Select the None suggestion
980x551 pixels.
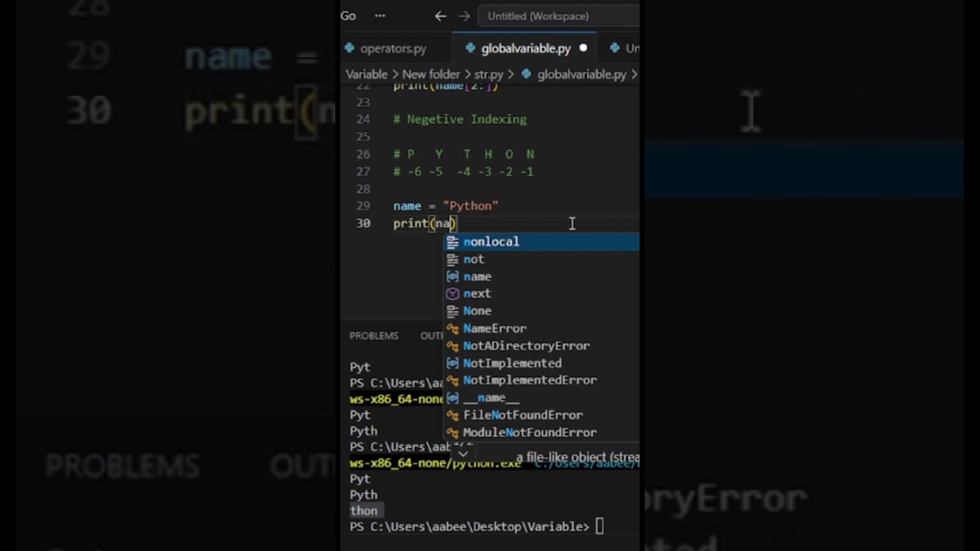(541, 311)
